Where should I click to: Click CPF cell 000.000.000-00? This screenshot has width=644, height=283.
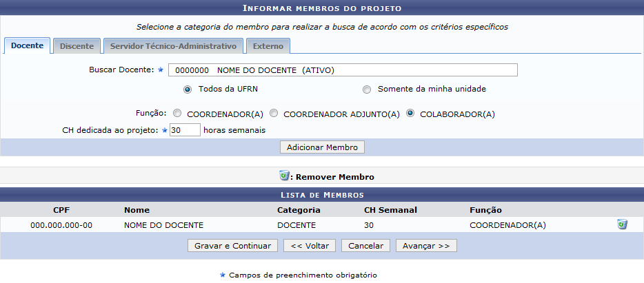[61, 225]
